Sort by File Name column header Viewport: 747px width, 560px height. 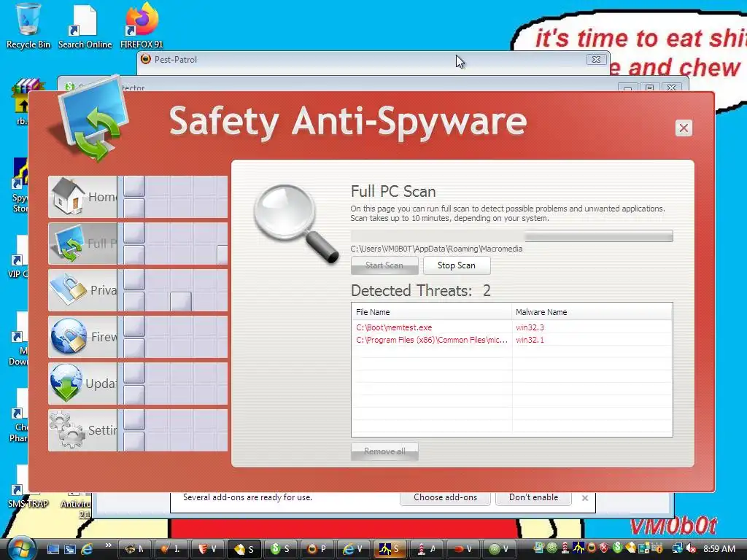(x=432, y=312)
